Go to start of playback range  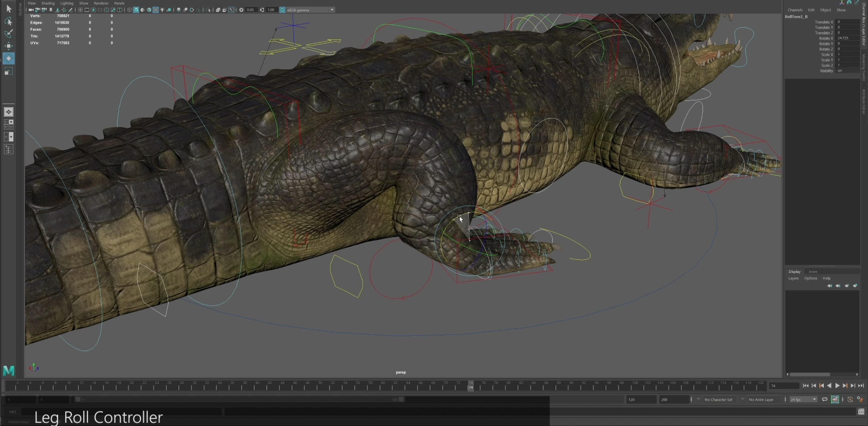tap(806, 386)
